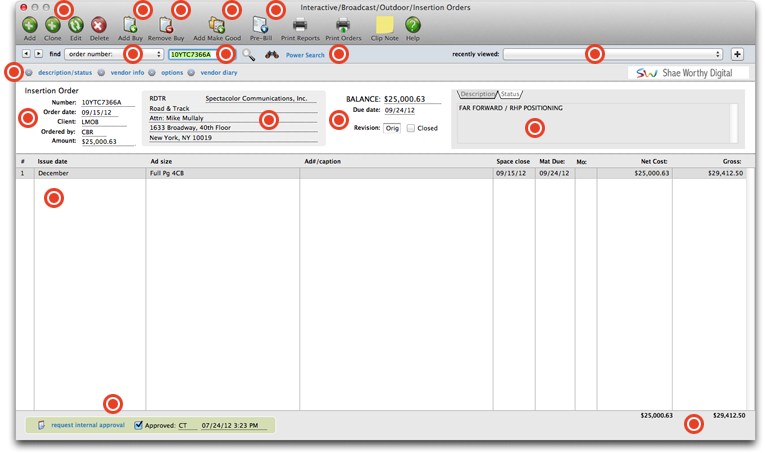765x453 pixels.
Task: Open the yellow Clip Note
Action: (x=384, y=24)
